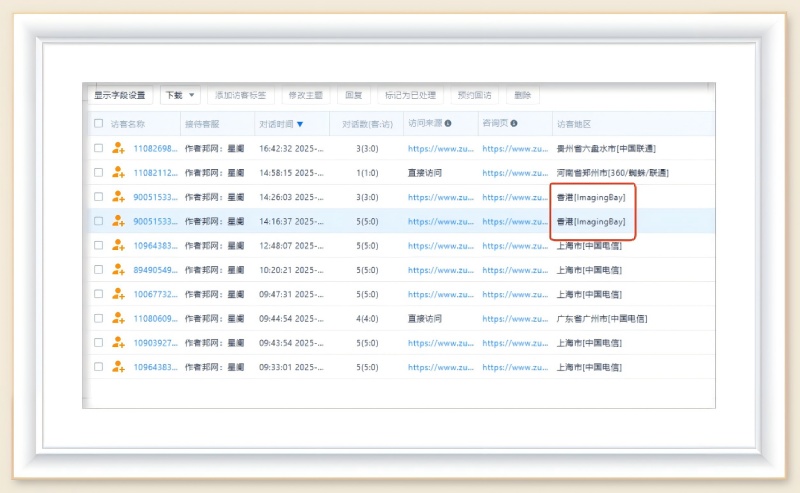Screen dimensions: 800x493
Task: Open the 下载 dropdown menu
Action: click(180, 95)
